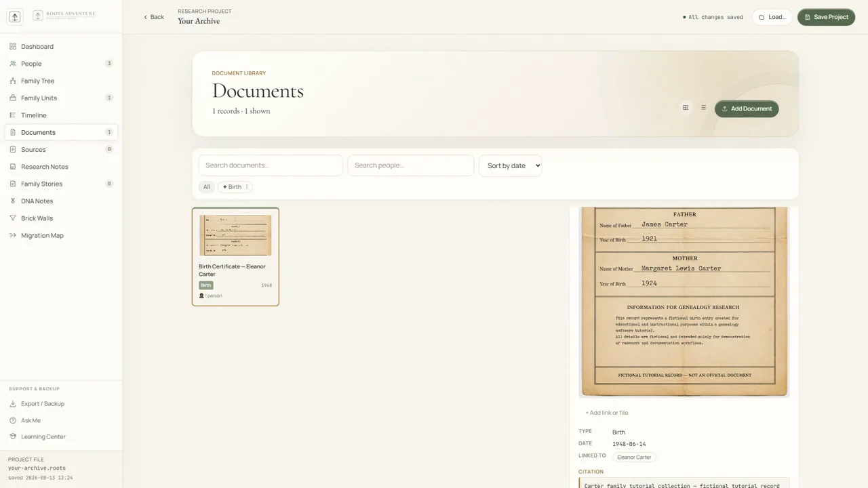Click the Load... button
The height and width of the screenshot is (488, 868).
pyautogui.click(x=772, y=17)
